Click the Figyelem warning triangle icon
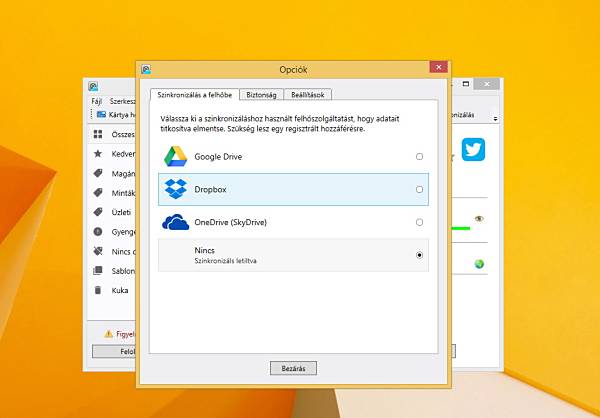Image resolution: width=600 pixels, height=418 pixels. pos(109,334)
